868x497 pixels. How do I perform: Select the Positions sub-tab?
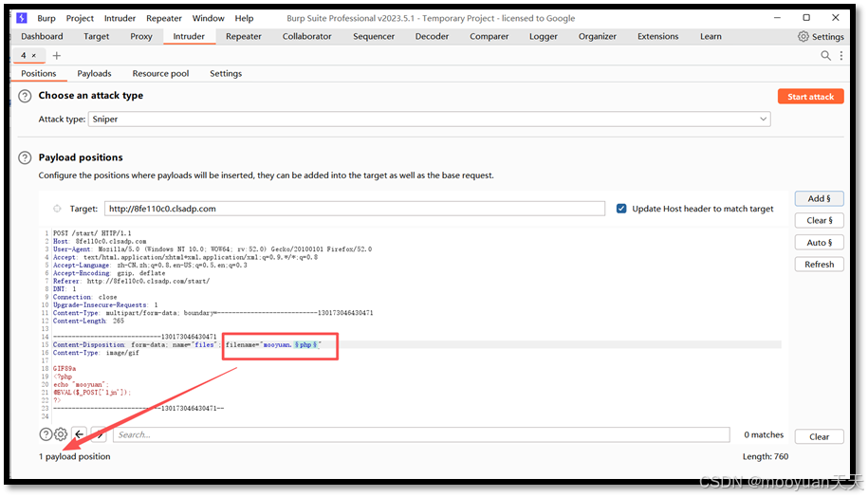pyautogui.click(x=39, y=74)
